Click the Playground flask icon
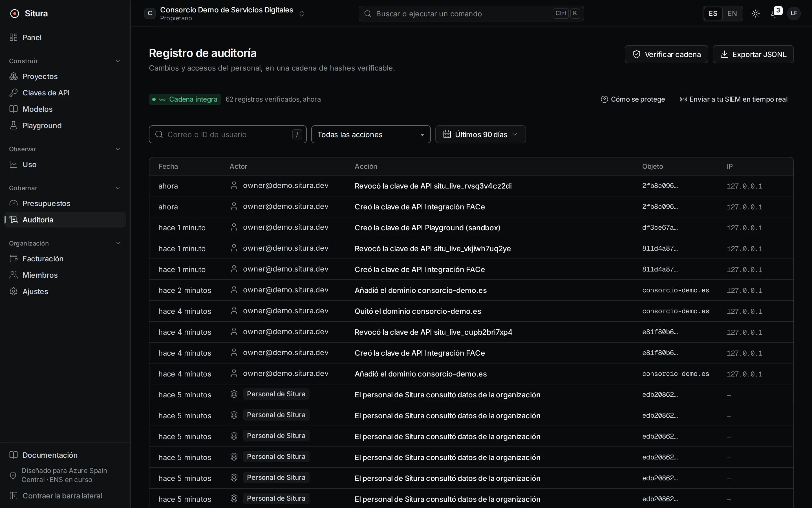 14,125
